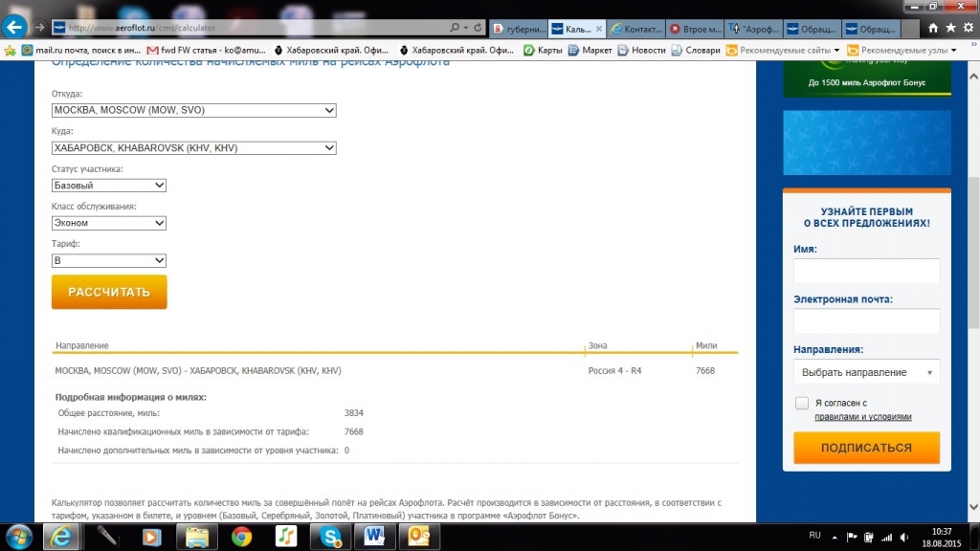Click the volume speaker tray icon
This screenshot has width=980, height=551.
(904, 538)
